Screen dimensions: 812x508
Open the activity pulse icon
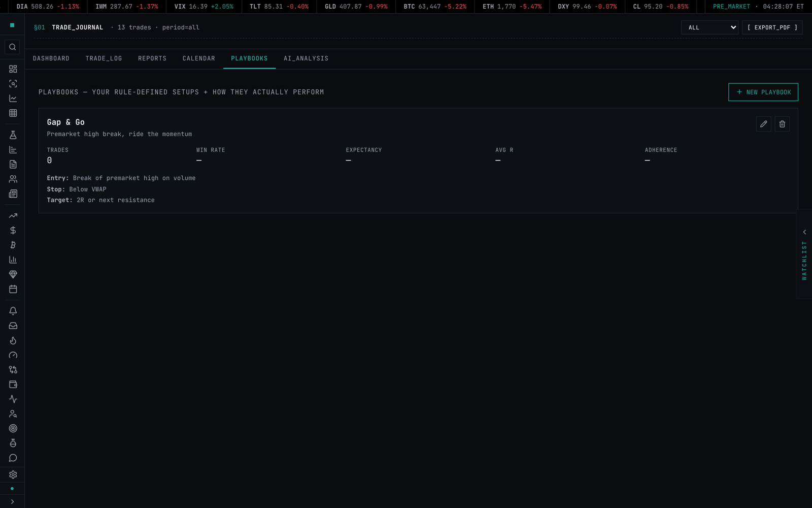(13, 399)
